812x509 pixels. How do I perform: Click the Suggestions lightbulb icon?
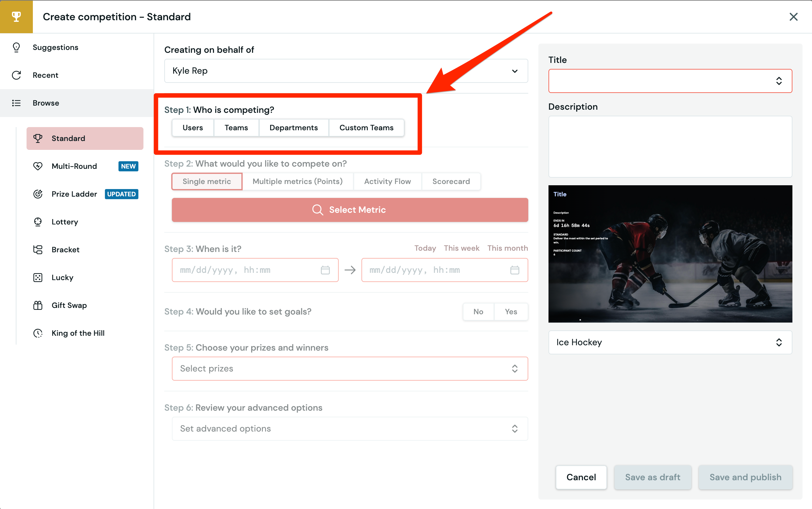tap(16, 47)
